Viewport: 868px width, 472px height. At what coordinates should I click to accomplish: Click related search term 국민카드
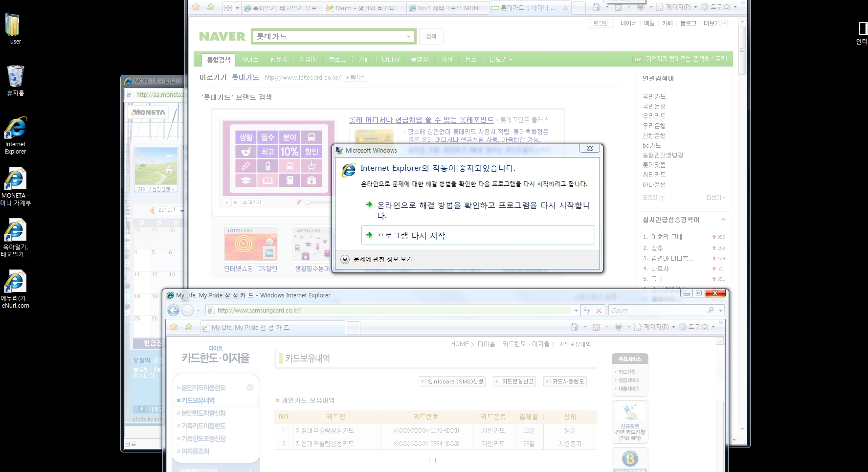(654, 96)
